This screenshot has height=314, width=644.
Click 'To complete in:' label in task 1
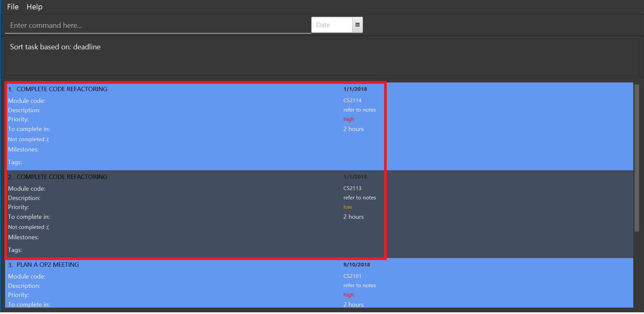(x=29, y=129)
